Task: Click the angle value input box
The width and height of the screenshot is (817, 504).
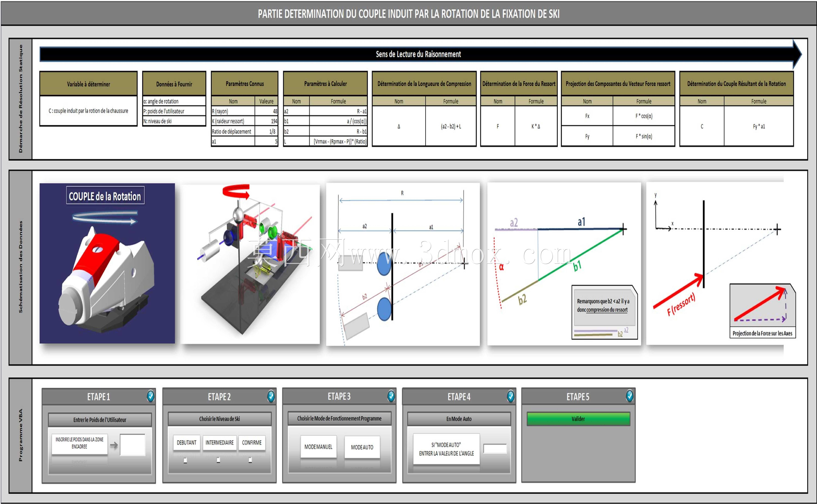Action: [495, 449]
